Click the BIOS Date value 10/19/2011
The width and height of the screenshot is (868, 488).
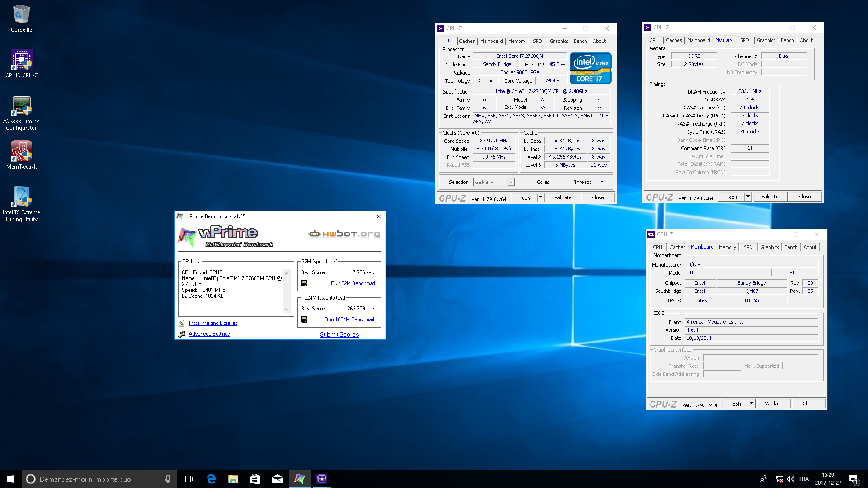(751, 338)
